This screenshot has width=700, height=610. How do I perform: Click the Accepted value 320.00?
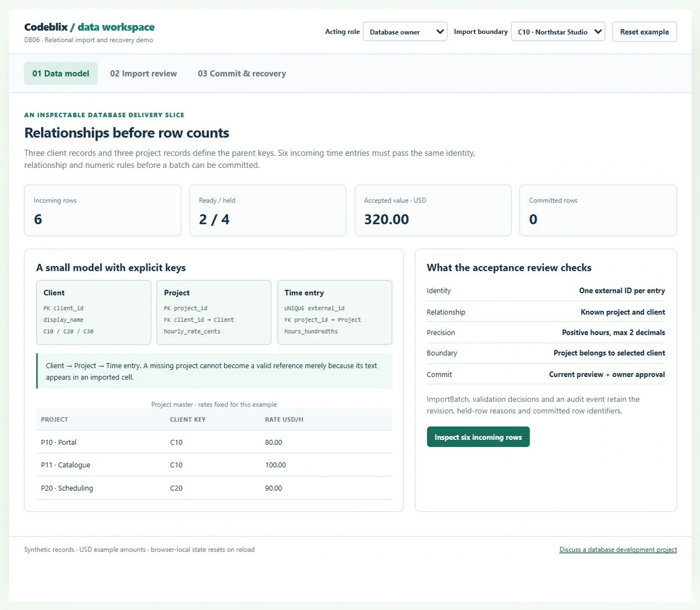[386, 219]
